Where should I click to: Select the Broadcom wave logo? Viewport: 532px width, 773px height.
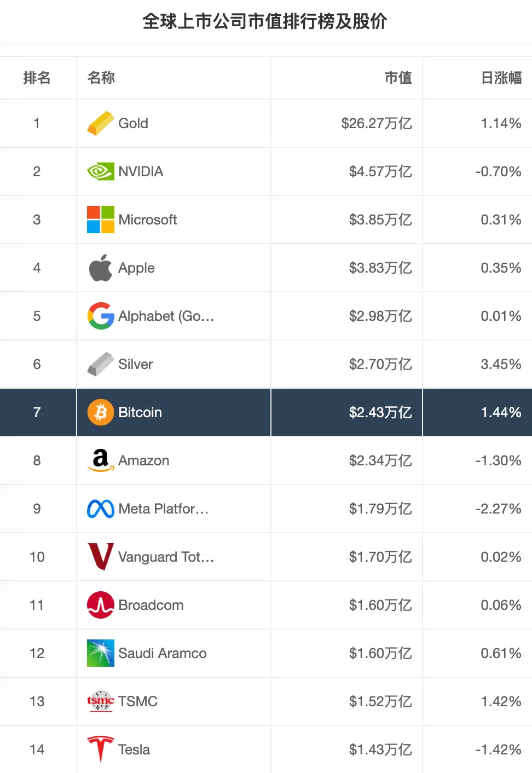point(100,605)
